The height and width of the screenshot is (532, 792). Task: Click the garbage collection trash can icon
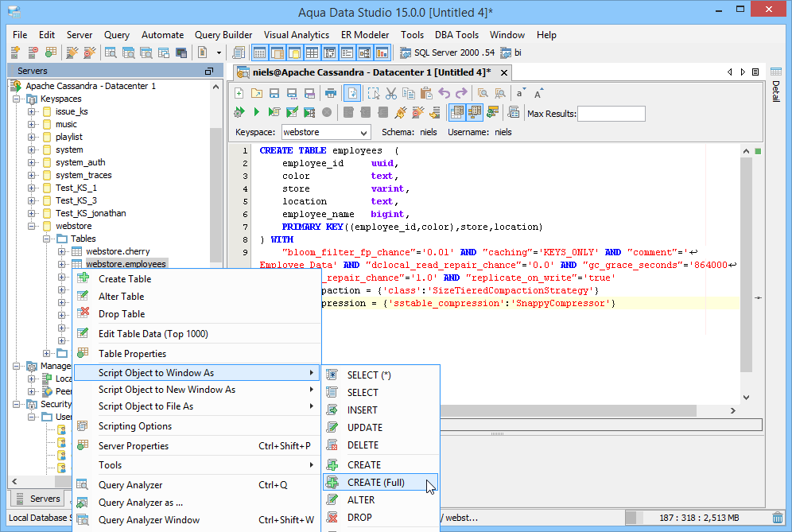pyautogui.click(x=778, y=518)
